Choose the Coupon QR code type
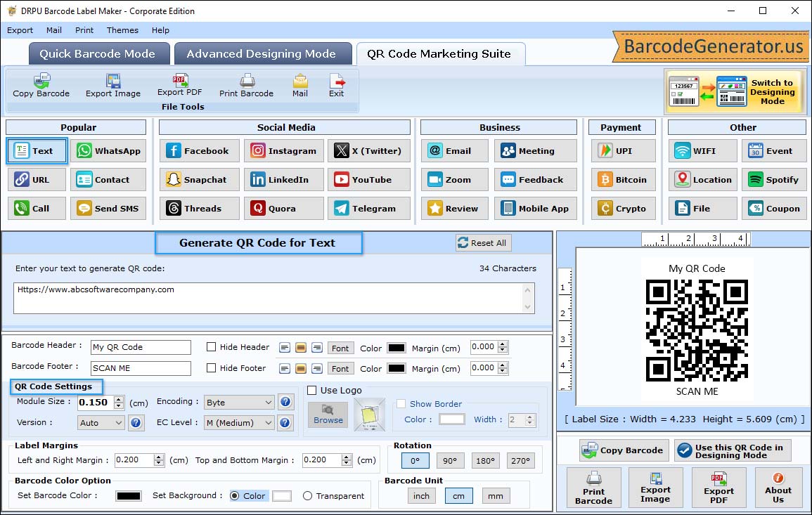 (774, 209)
